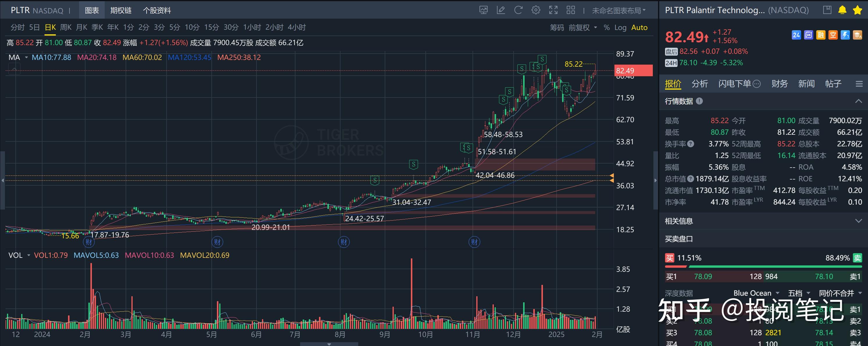This screenshot has width=868, height=346.
Task: Switch to the 期权链 tab
Action: pos(121,10)
